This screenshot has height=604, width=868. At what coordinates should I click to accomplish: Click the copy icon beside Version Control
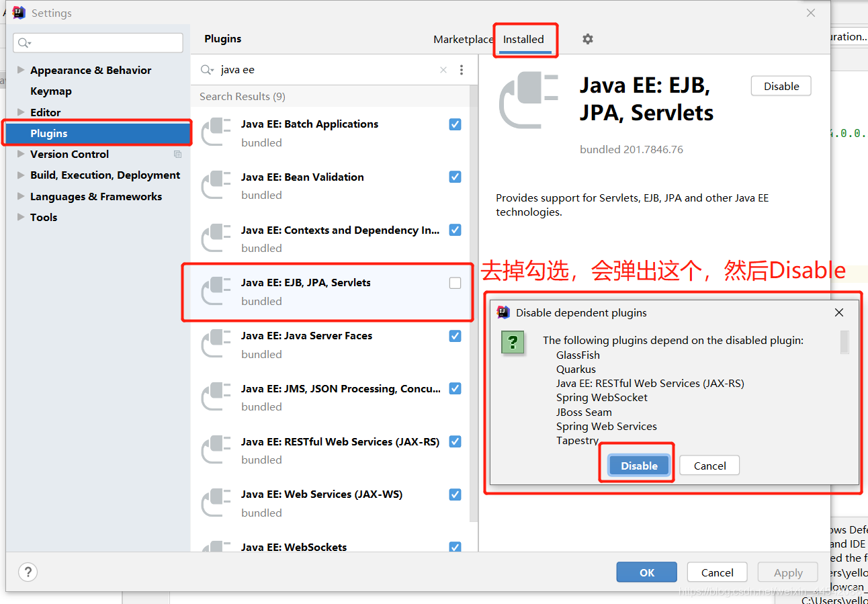tap(178, 155)
